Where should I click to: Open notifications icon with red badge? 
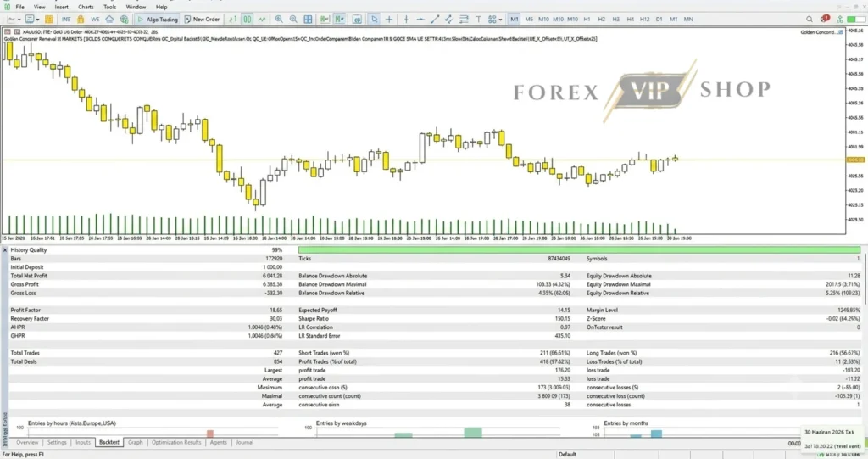pos(825,19)
